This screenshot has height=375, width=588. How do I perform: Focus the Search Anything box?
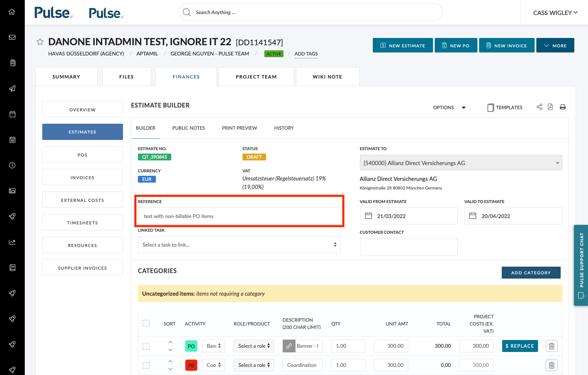310,12
